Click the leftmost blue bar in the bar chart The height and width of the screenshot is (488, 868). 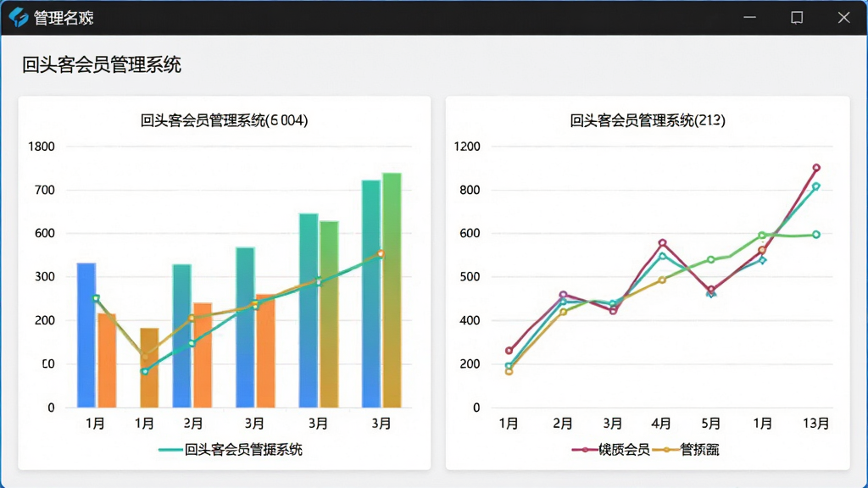click(86, 335)
